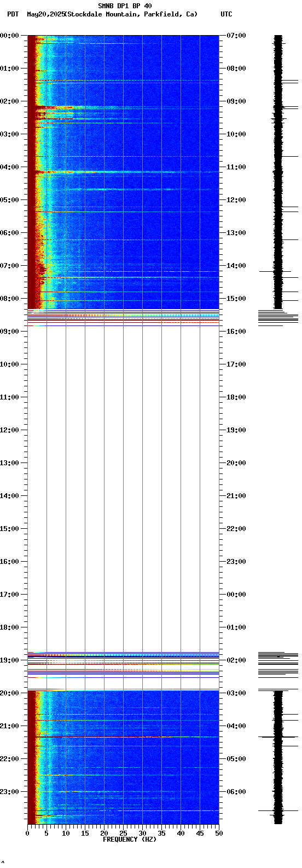The height and width of the screenshot is (868, 302).
Task: Click the frequency axis value '50'
Action: 219,833
